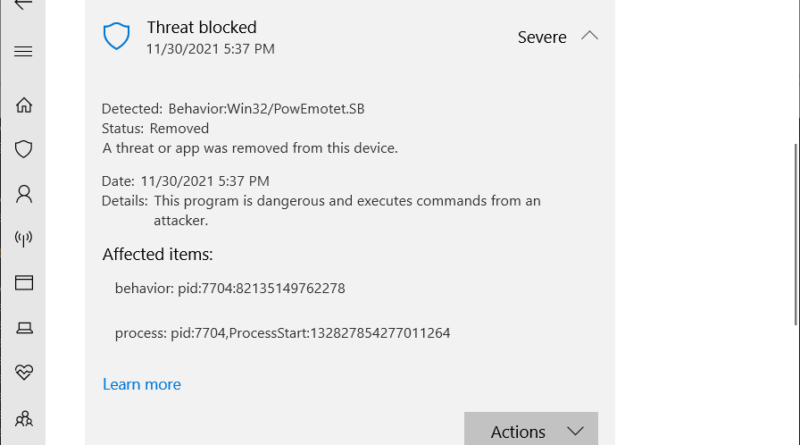The image size is (800, 445).
Task: Open the Home section icon
Action: point(23,105)
